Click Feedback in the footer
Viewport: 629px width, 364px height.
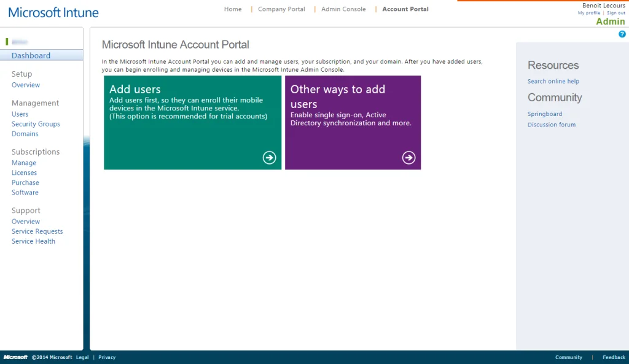point(614,357)
